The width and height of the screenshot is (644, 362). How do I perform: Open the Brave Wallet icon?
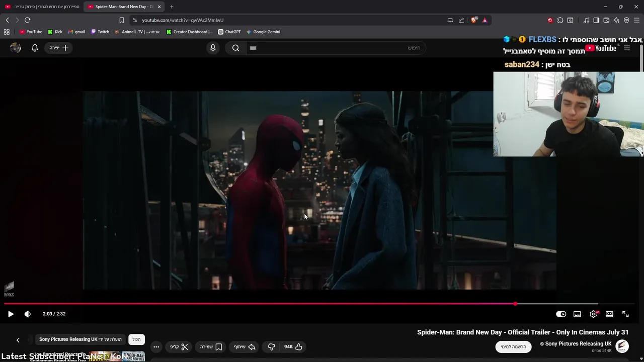click(606, 20)
